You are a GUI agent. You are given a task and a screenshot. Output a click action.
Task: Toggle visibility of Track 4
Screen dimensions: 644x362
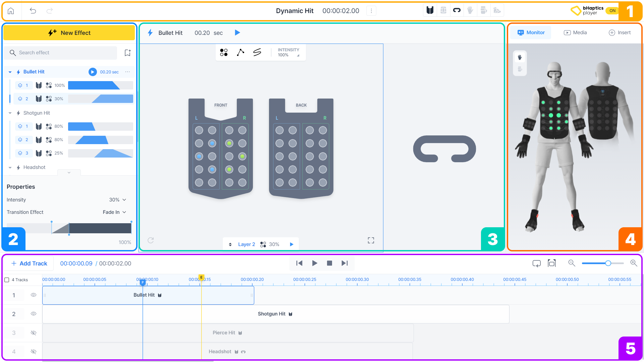[x=34, y=351]
